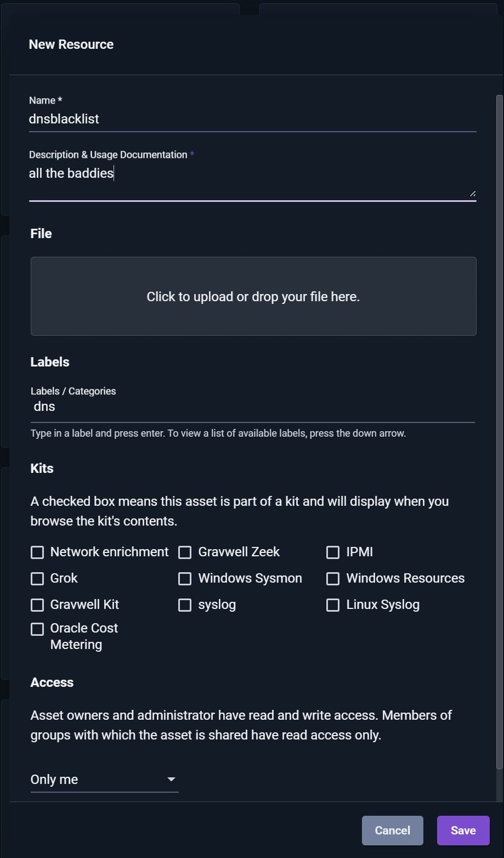
Task: Tick the IPMI kit checkbox
Action: coord(333,552)
